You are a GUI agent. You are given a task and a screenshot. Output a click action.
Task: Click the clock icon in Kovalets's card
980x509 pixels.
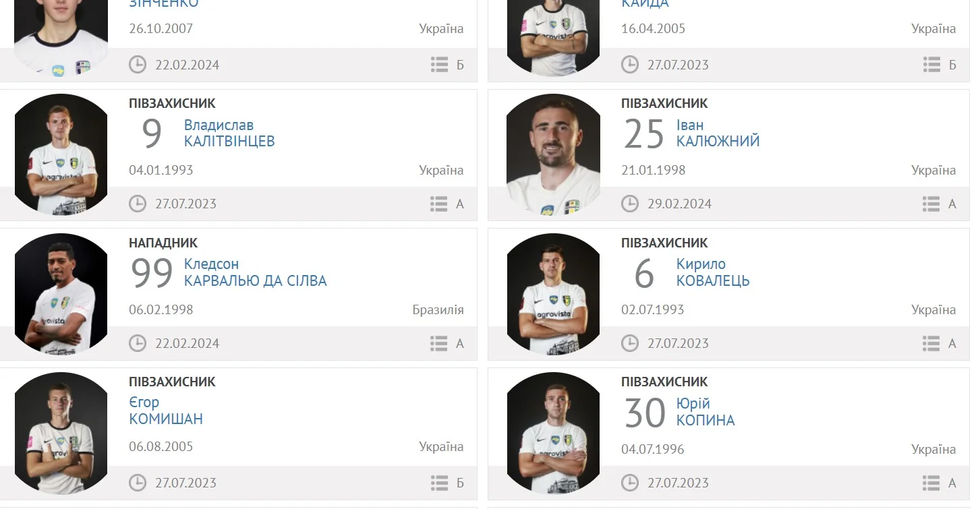(x=630, y=343)
